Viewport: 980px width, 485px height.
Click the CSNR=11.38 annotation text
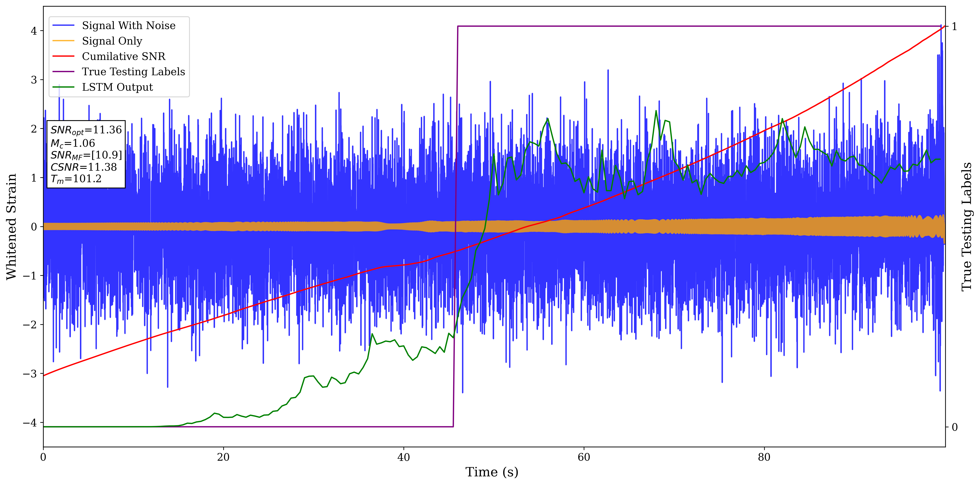point(84,167)
